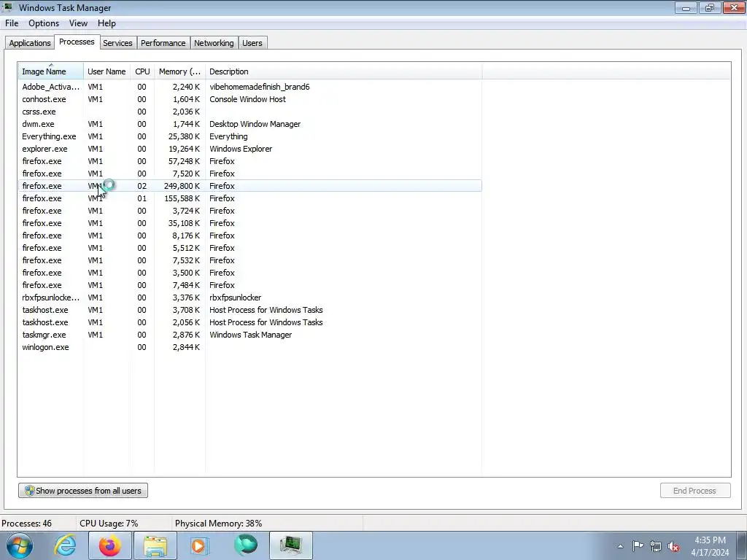747x560 pixels.
Task: Show hidden system tray icons arrow
Action: [620, 546]
